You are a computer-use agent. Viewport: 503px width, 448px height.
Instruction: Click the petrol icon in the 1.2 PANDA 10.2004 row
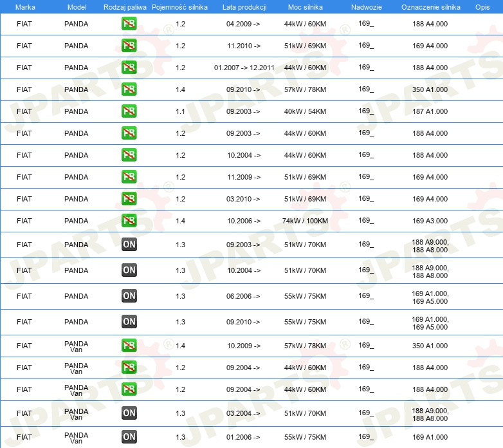(x=129, y=154)
